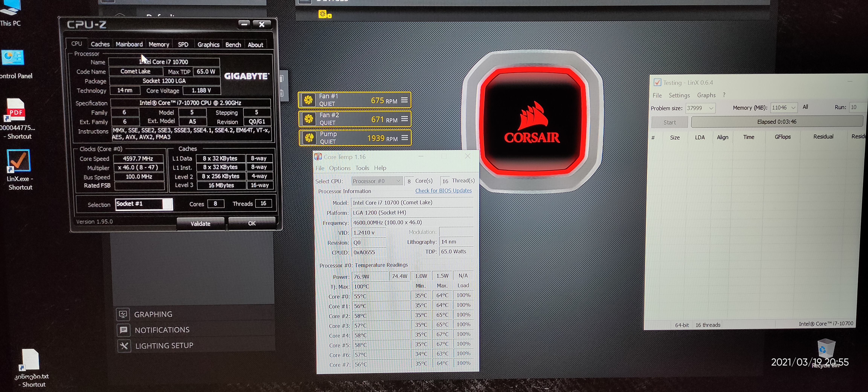Image resolution: width=868 pixels, height=392 pixels.
Task: Click the Pump fan icon
Action: [309, 138]
